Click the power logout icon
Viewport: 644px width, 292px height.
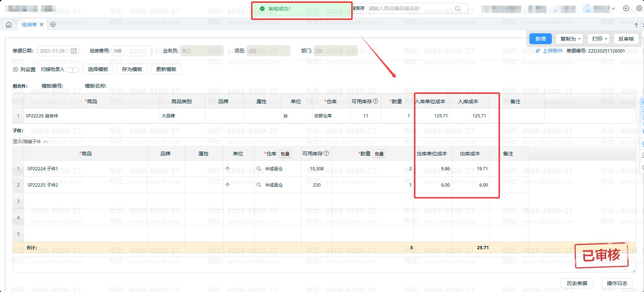(x=639, y=8)
